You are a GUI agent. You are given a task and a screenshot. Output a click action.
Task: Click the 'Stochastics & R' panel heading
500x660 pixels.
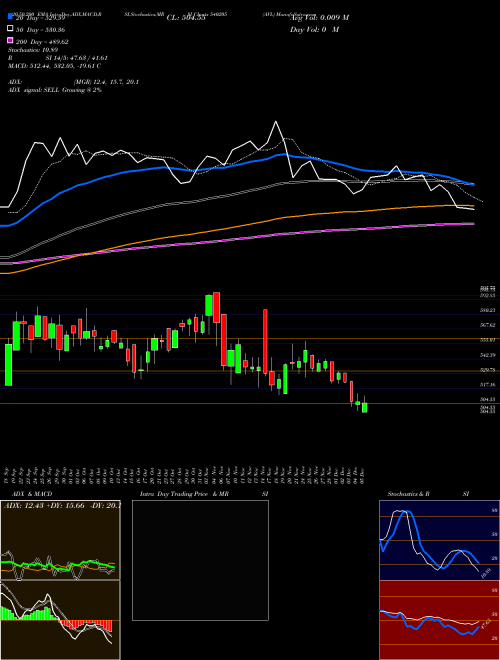pos(408,494)
